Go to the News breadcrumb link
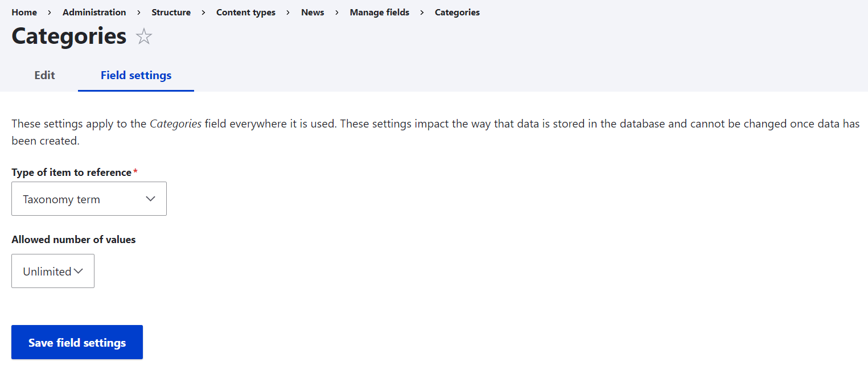 pos(312,12)
